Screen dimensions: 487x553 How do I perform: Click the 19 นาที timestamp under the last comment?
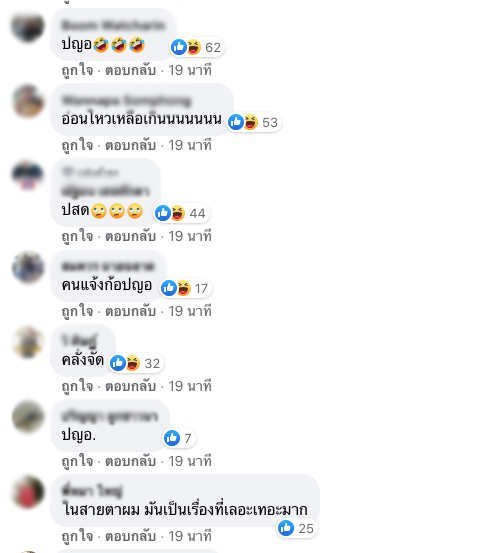[x=190, y=536]
